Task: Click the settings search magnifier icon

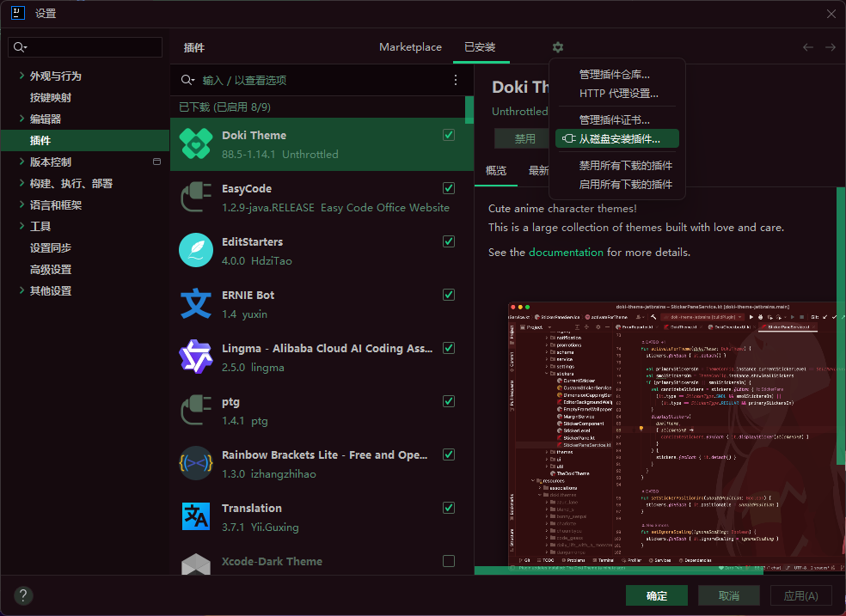Action: [x=20, y=47]
